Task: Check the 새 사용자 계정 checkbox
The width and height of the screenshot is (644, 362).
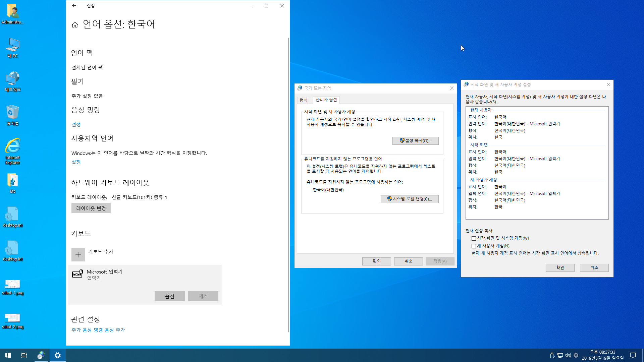Action: click(474, 246)
